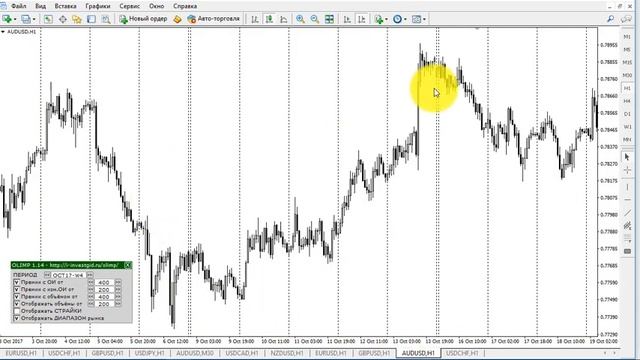Switch to the USDCAD,H1 chart tab
Image resolution: width=640 pixels, height=360 pixels.
coord(242,353)
